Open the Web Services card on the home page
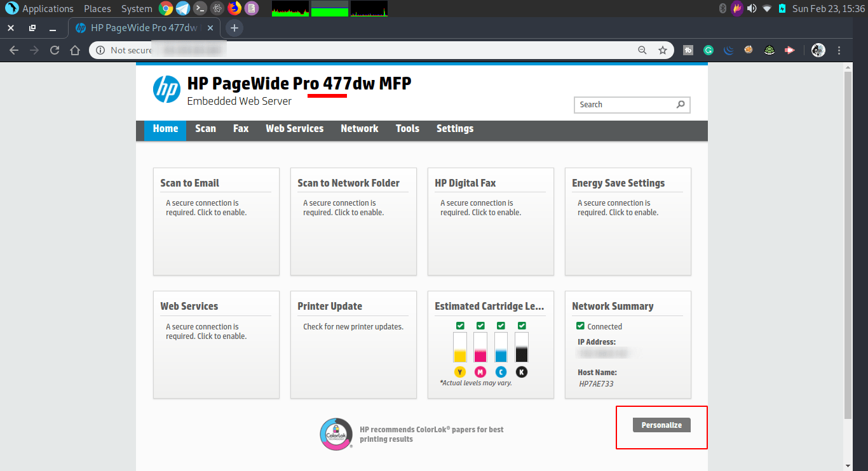The height and width of the screenshot is (471, 868). pos(216,345)
